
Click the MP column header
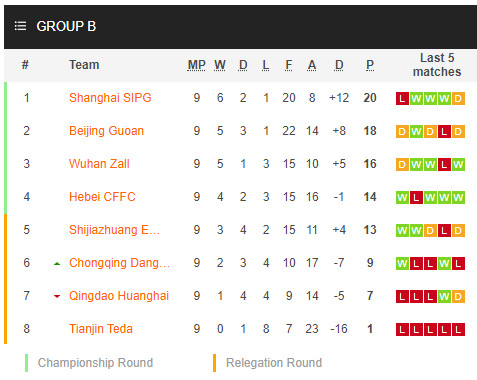tap(196, 65)
